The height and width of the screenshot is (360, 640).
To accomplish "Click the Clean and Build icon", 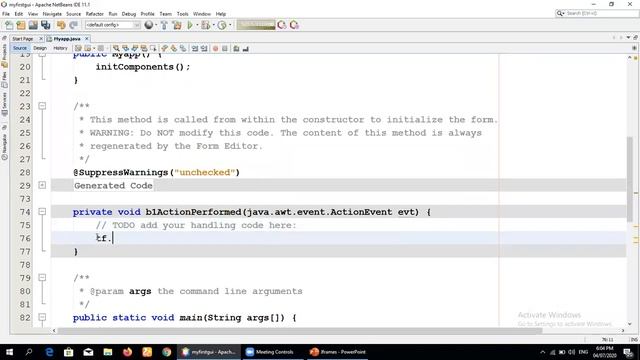I will 177,25.
